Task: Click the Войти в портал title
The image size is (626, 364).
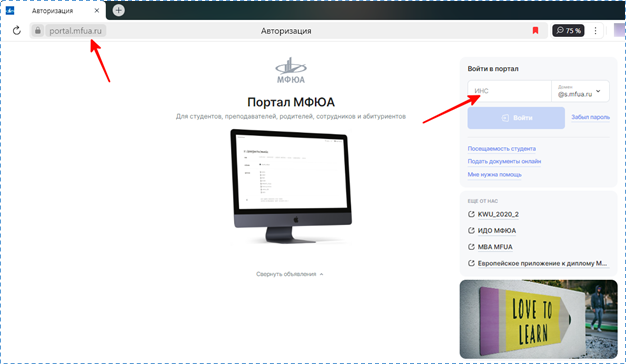Action: [493, 69]
